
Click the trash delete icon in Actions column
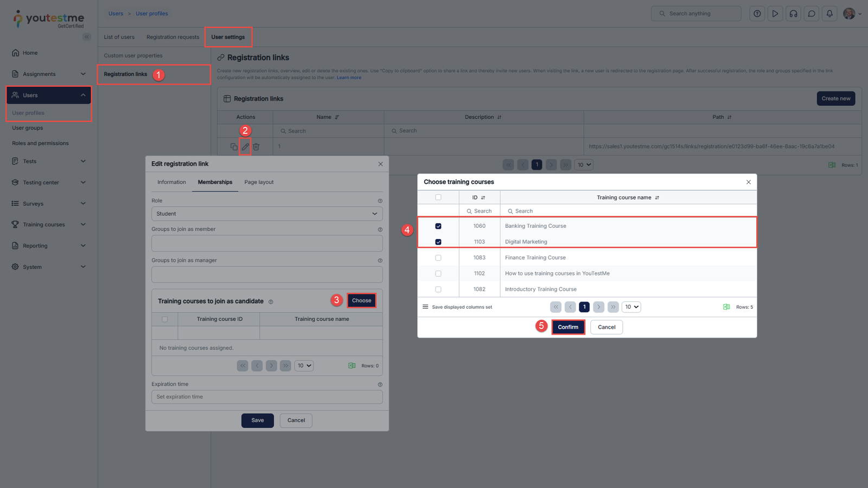256,146
